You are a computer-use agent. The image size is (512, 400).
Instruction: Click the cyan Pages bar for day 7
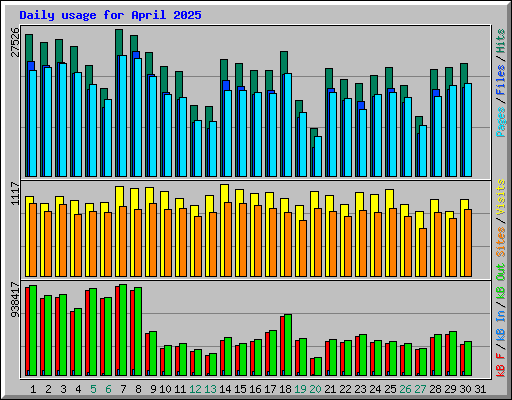click(123, 116)
